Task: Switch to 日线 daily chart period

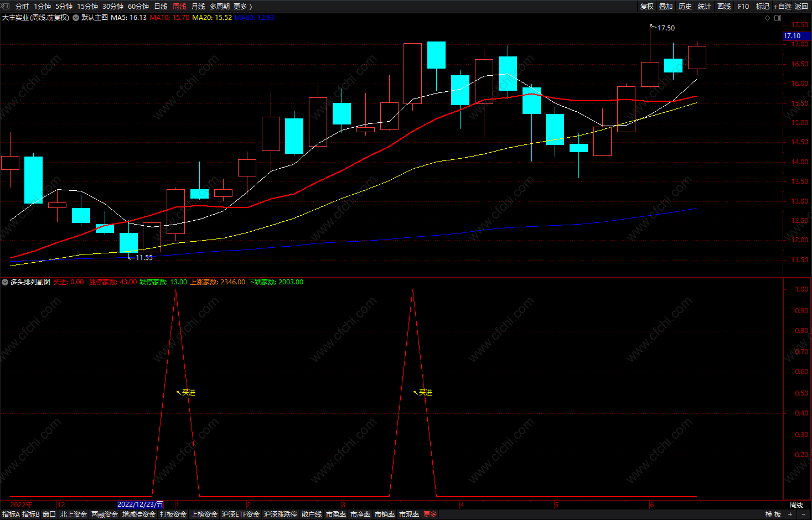Action: (x=161, y=7)
